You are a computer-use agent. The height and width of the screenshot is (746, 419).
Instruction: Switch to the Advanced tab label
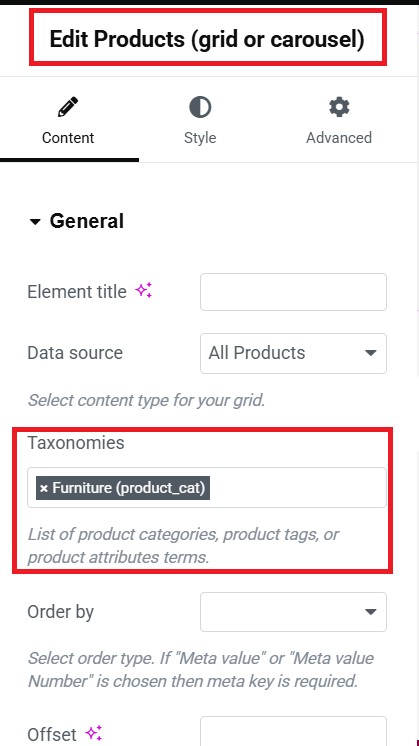339,138
